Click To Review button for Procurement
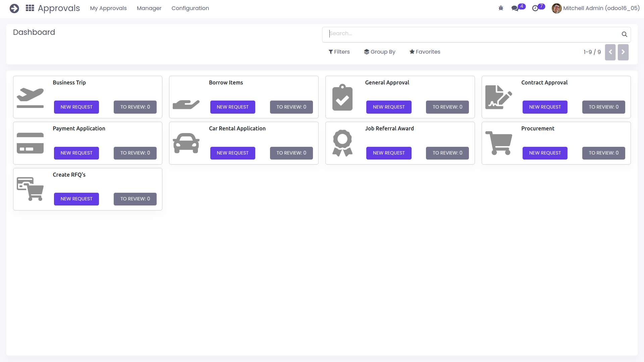Image resolution: width=644 pixels, height=362 pixels. (603, 153)
